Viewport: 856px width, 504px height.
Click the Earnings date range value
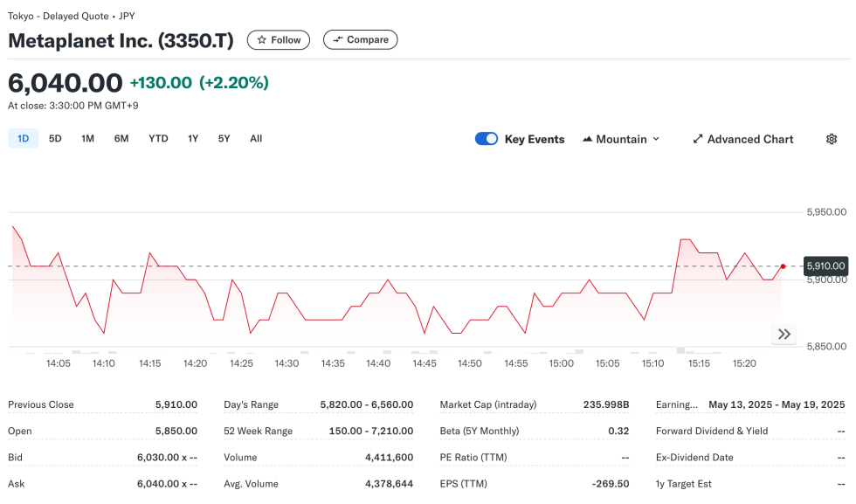777,404
